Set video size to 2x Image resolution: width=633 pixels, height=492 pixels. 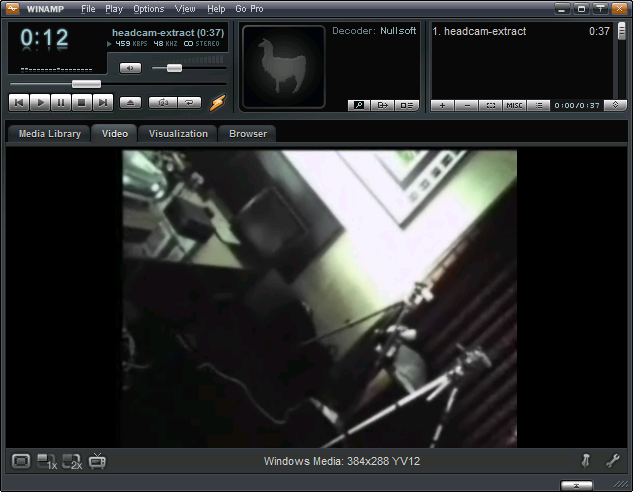72,461
